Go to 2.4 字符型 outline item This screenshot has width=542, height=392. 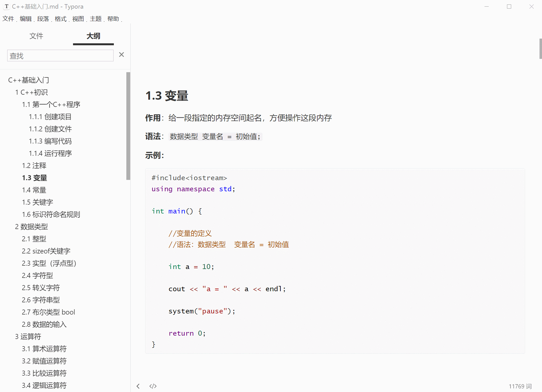tap(37, 275)
